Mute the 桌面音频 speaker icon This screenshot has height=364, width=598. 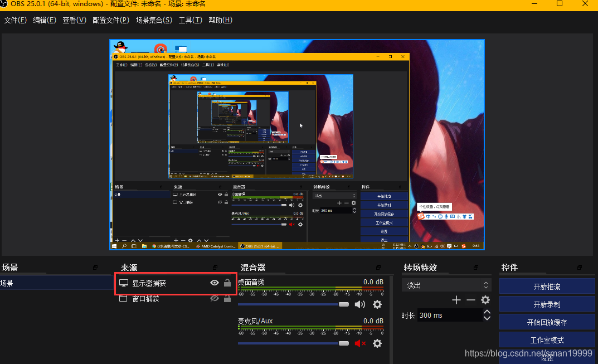(359, 304)
